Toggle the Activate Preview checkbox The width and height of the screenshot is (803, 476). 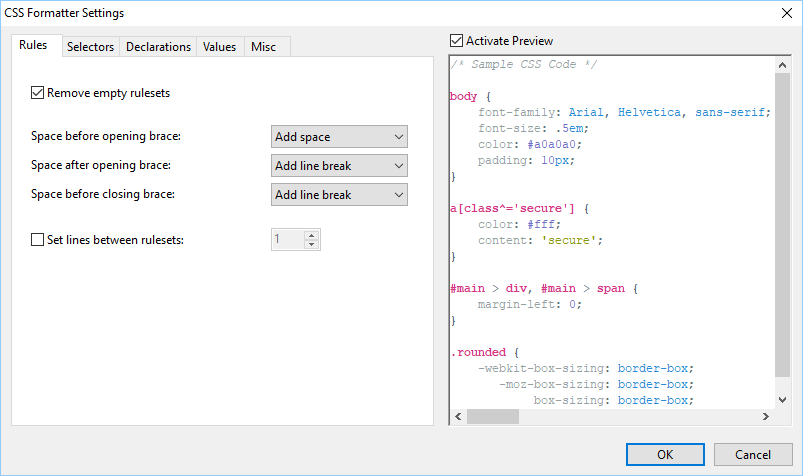(x=458, y=41)
